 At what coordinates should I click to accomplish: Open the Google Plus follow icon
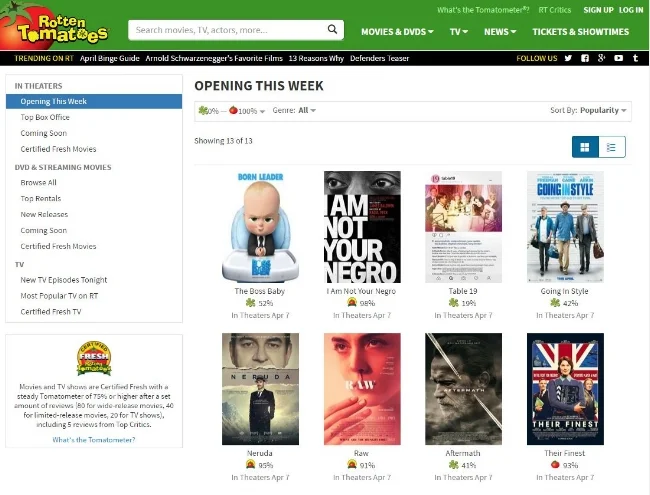tap(601, 58)
